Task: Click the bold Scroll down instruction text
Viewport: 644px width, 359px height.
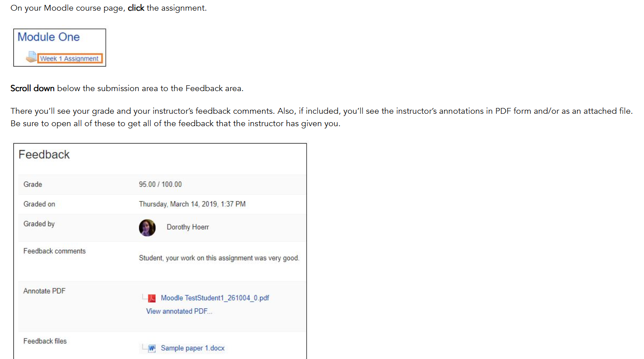Action: tap(32, 88)
